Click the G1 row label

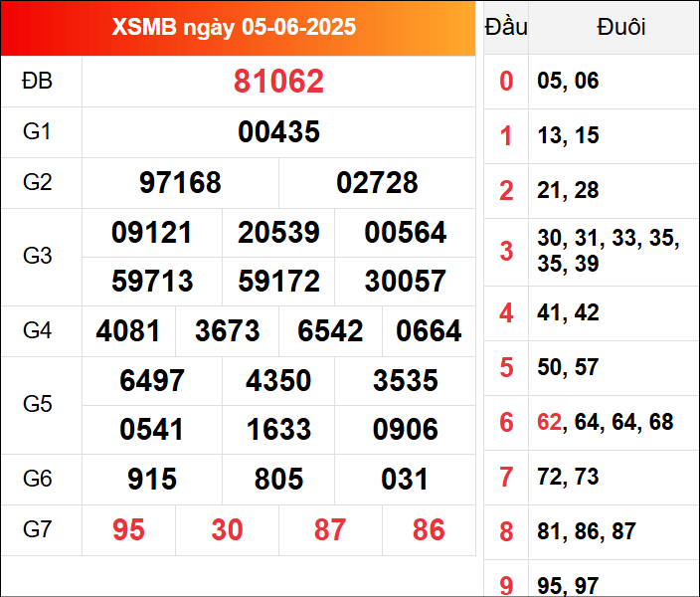38,131
